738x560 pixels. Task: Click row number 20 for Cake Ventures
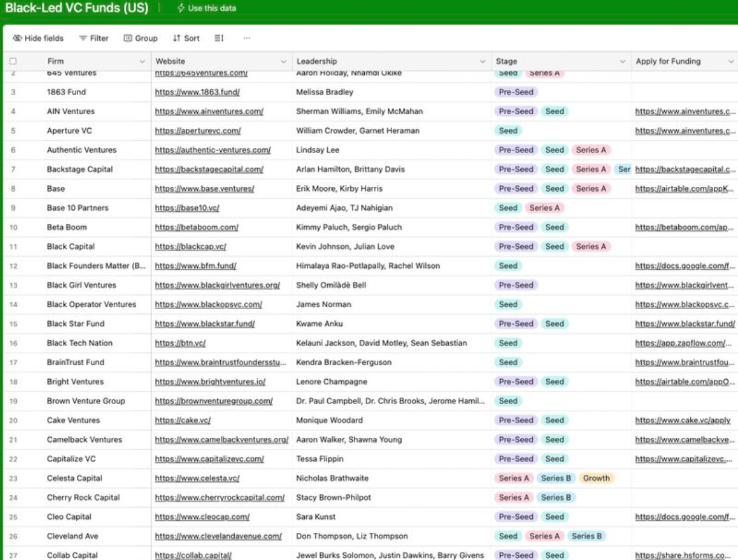tap(13, 420)
